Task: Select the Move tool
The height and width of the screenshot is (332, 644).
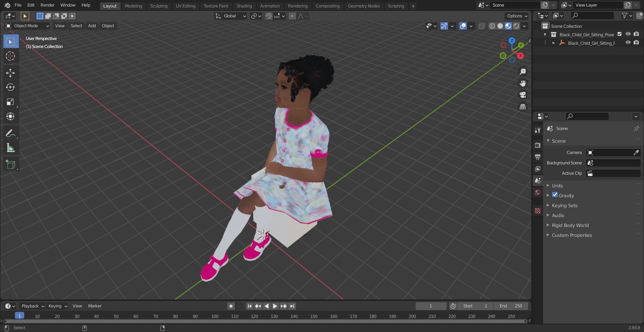Action: click(x=10, y=73)
